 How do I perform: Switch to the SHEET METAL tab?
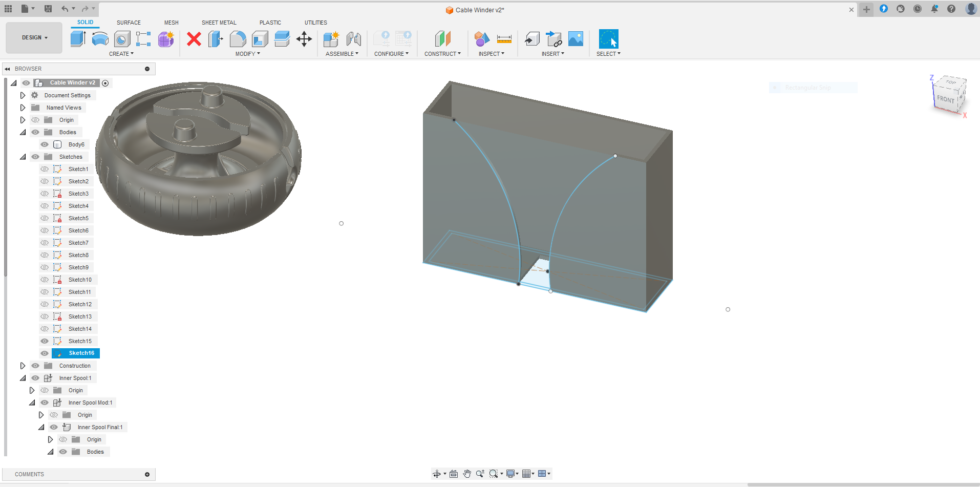(x=219, y=23)
